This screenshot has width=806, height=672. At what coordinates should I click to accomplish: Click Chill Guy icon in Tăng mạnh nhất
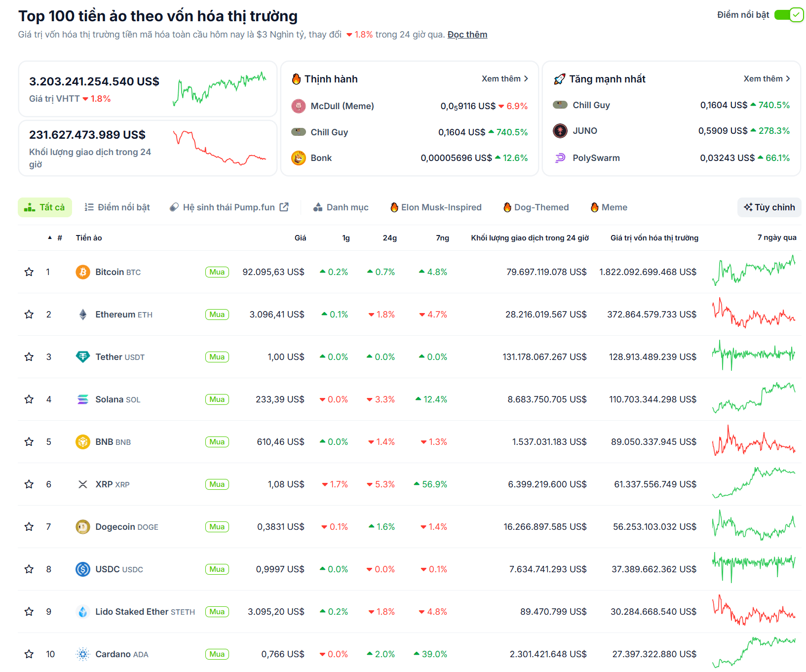pos(560,105)
